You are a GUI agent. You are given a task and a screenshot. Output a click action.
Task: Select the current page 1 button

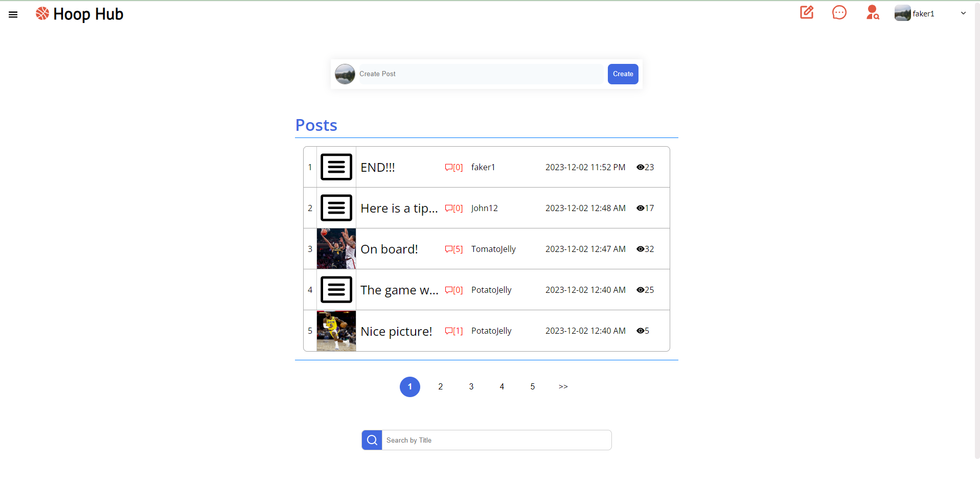[x=409, y=387]
